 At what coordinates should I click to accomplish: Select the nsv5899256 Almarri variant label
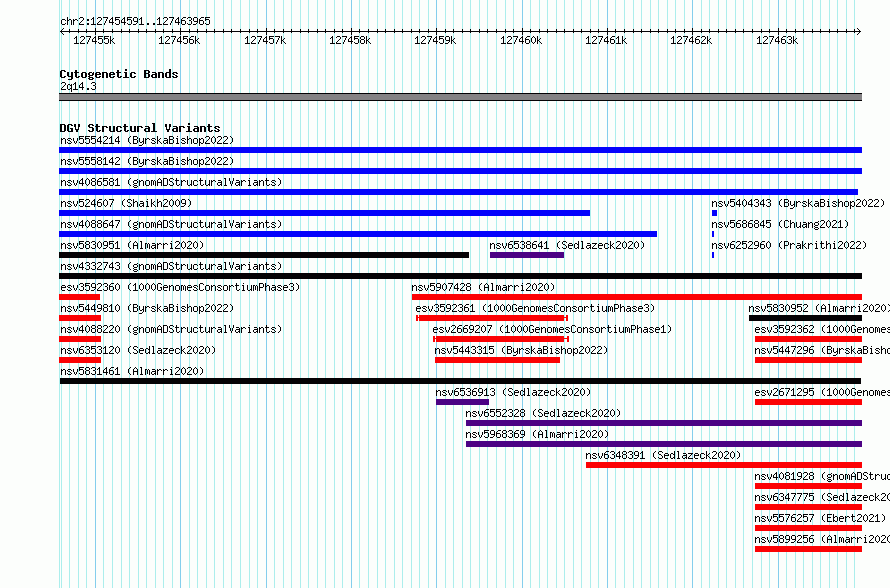822,539
